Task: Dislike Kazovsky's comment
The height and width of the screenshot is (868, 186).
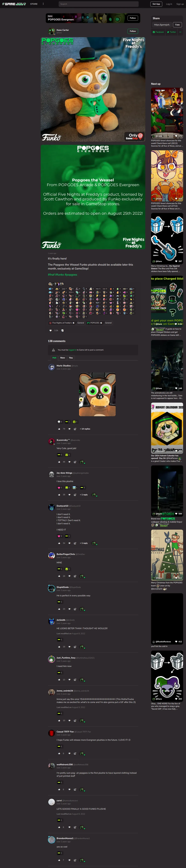Action: pos(70,462)
